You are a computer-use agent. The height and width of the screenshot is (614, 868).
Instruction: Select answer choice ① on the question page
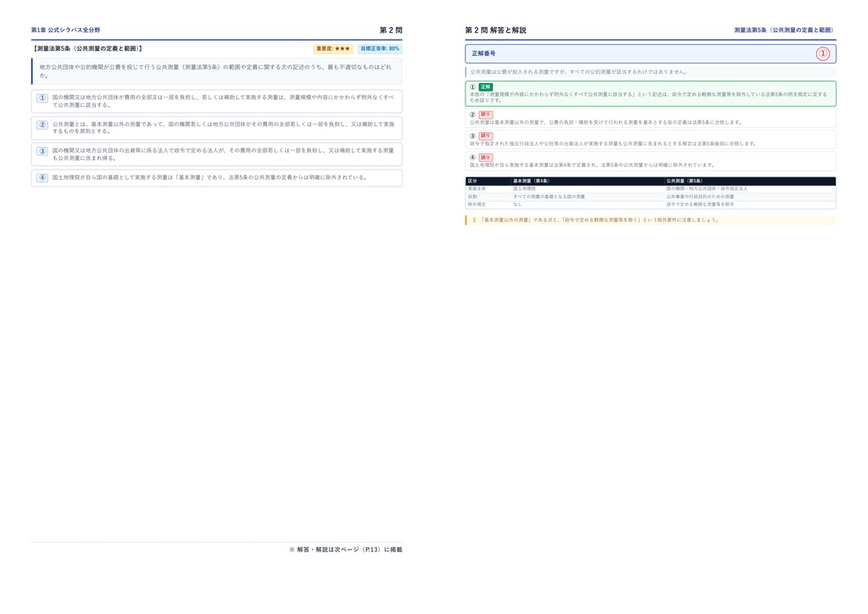(216, 101)
